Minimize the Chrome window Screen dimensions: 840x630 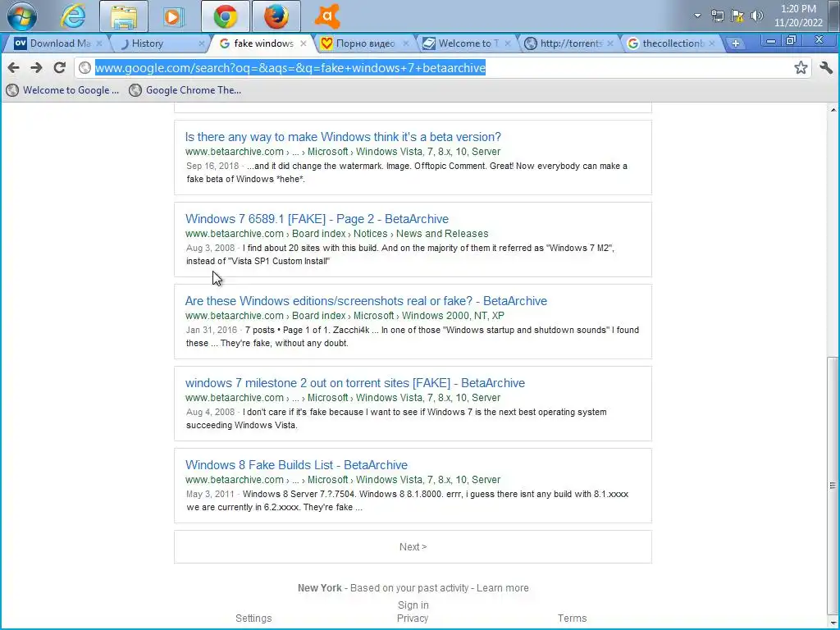click(770, 41)
